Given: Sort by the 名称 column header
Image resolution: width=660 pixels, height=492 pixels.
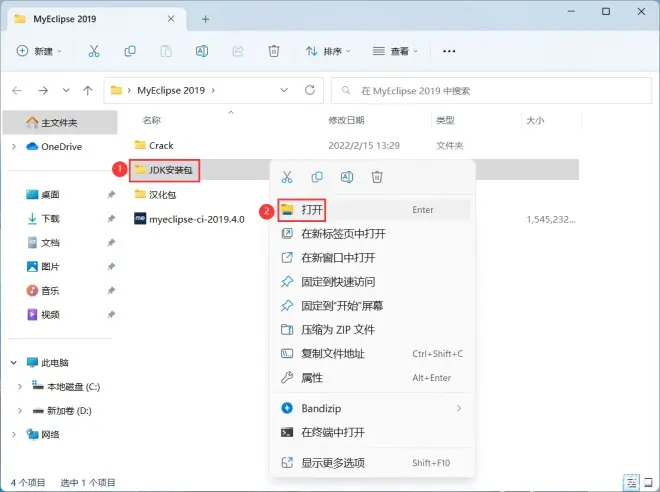Looking at the screenshot, I should tap(152, 120).
